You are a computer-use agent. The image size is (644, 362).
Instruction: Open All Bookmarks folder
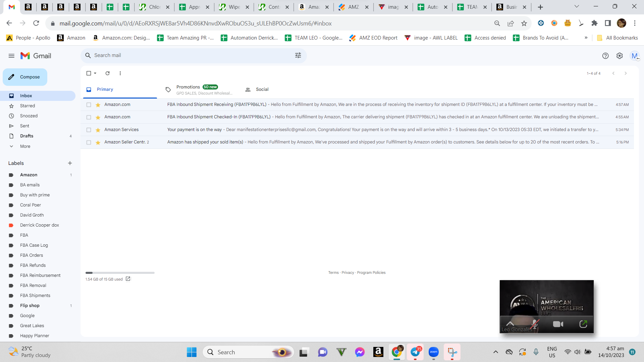click(x=618, y=38)
